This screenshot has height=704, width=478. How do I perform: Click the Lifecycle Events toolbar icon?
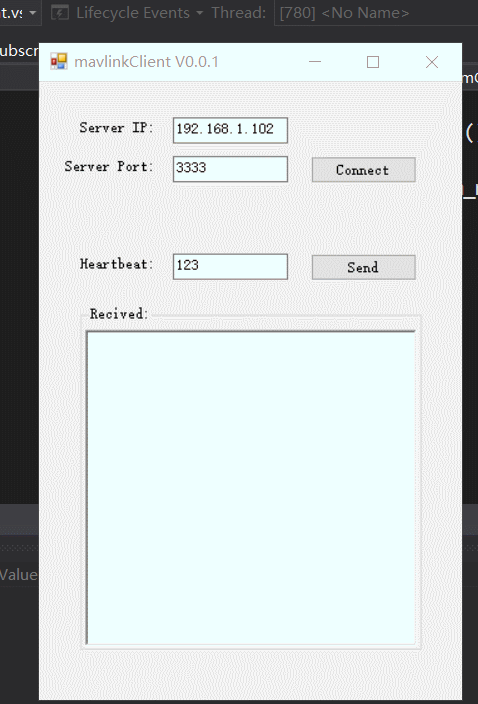(60, 13)
